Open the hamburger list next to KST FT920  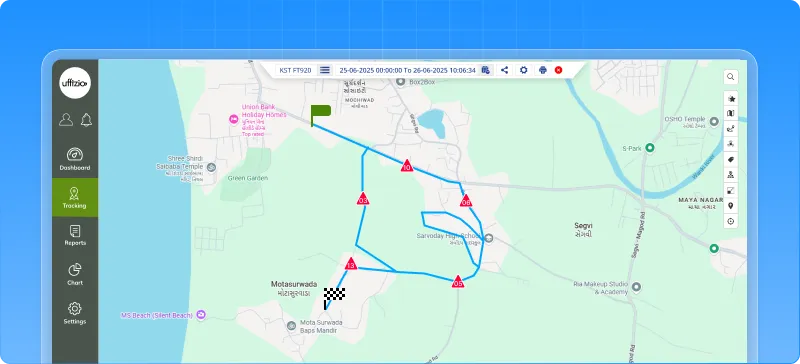325,70
